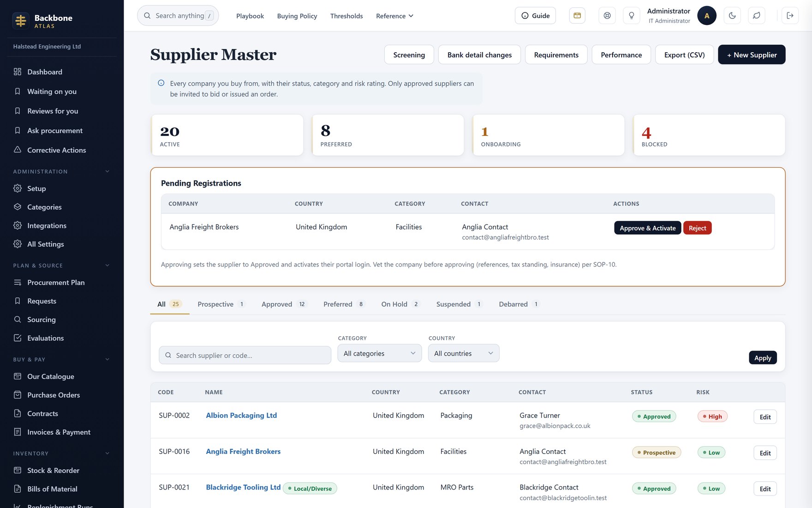Click Export (CSV) button
Image resolution: width=812 pixels, height=508 pixels.
[x=684, y=54]
